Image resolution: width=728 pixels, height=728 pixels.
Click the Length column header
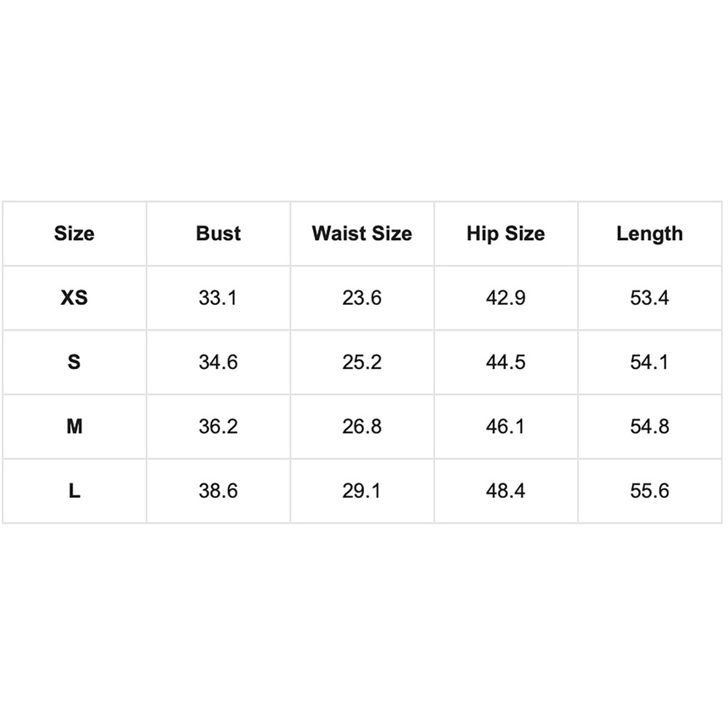click(x=649, y=234)
